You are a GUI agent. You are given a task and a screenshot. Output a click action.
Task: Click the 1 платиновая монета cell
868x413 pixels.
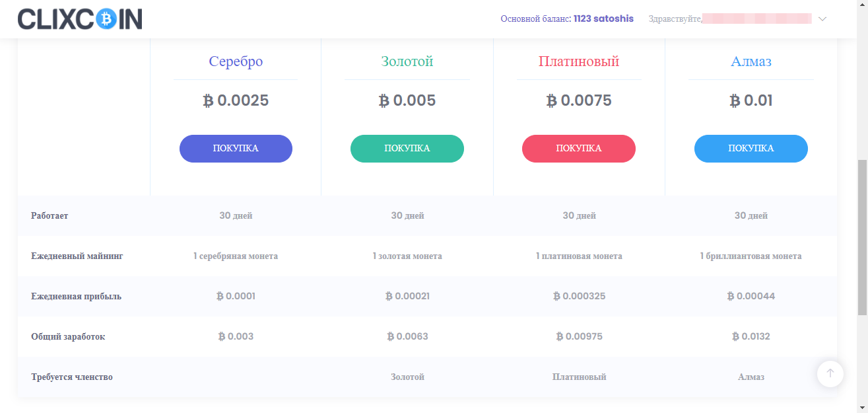579,256
